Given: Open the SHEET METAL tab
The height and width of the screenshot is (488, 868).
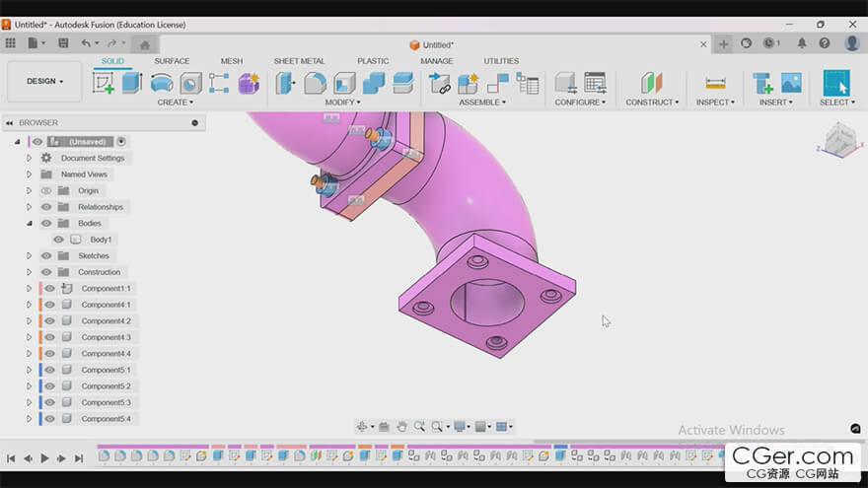Looking at the screenshot, I should point(299,61).
